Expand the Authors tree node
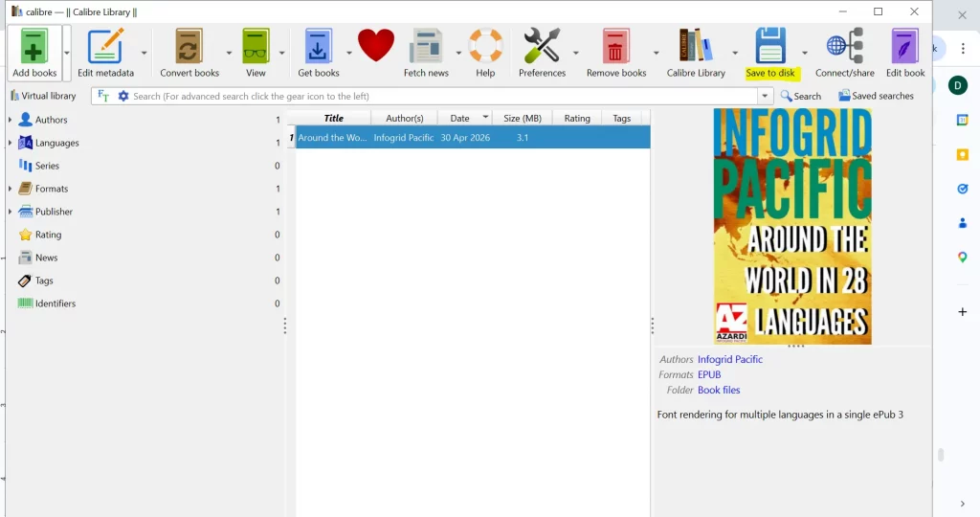980x517 pixels. point(10,120)
